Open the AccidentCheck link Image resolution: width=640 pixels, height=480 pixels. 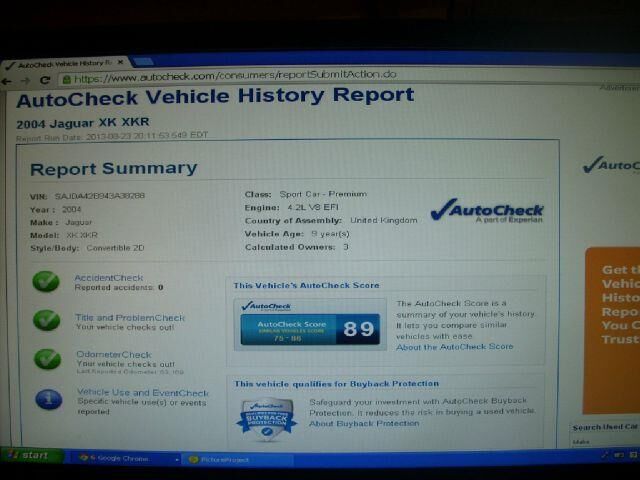tap(109, 278)
